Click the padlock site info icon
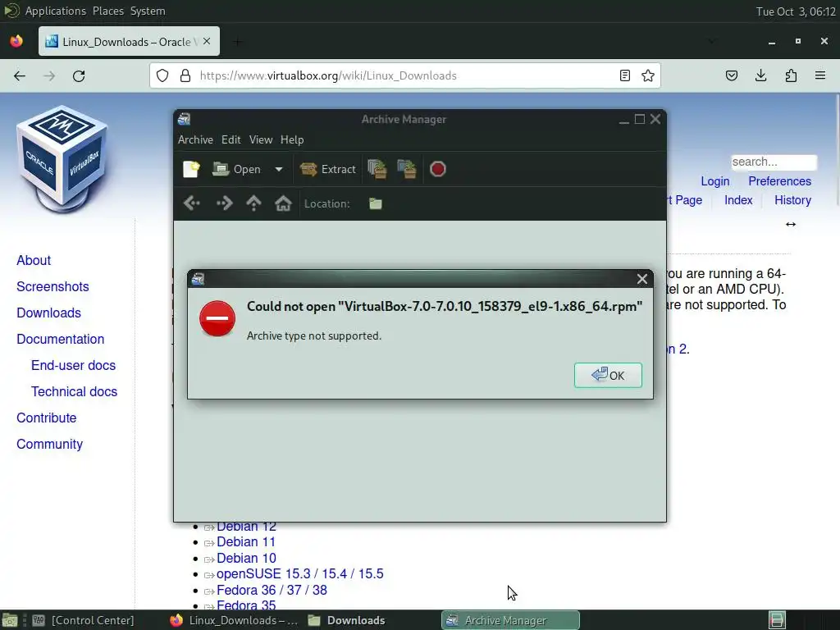The image size is (840, 630). (x=185, y=75)
